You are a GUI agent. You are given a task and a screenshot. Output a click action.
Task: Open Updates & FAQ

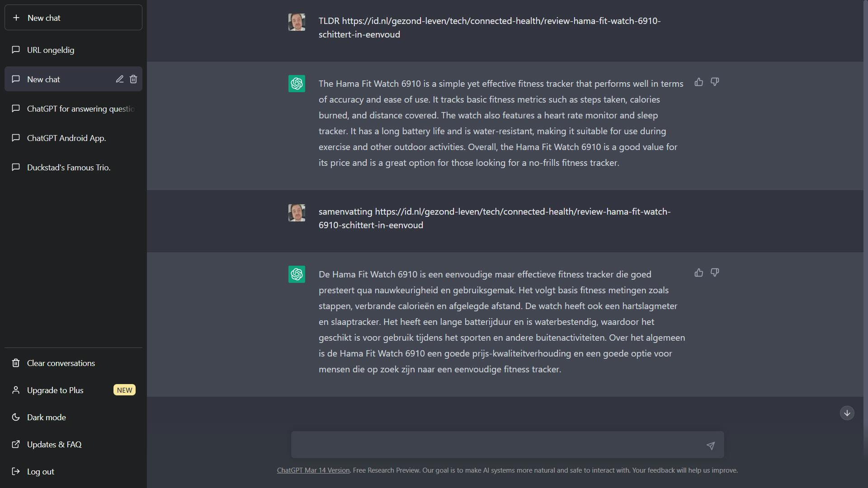tap(54, 444)
